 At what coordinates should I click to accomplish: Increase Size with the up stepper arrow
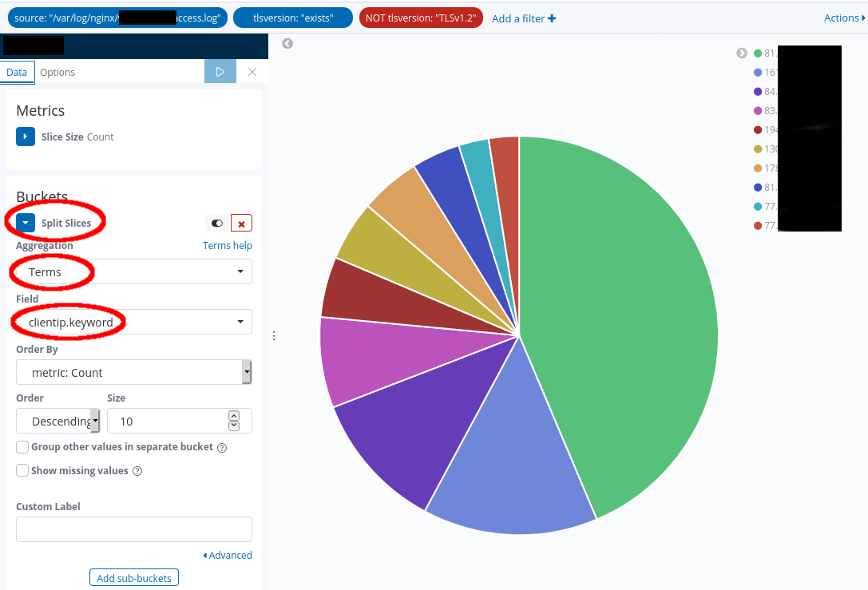[x=234, y=416]
